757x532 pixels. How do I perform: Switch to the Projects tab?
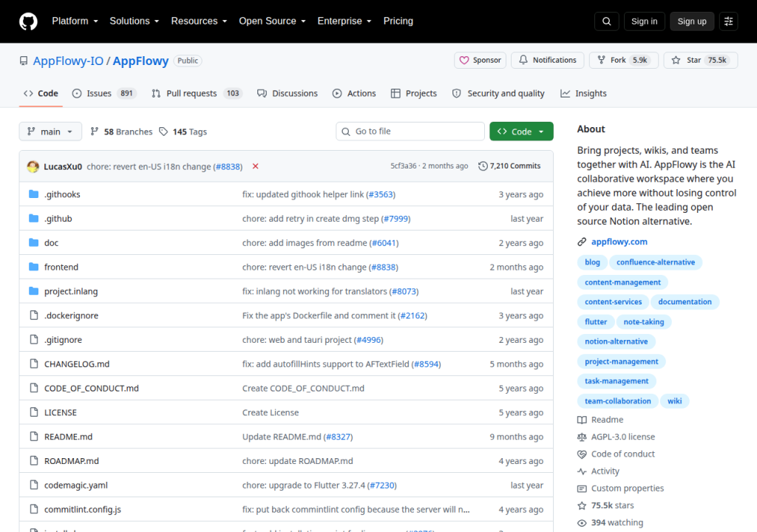pos(414,94)
